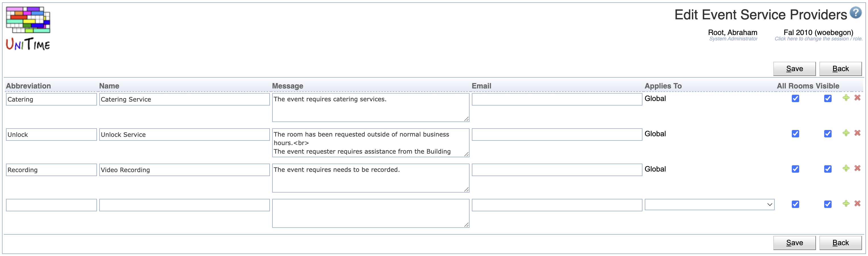
Task: Delete the Recording provider row
Action: pyautogui.click(x=857, y=168)
